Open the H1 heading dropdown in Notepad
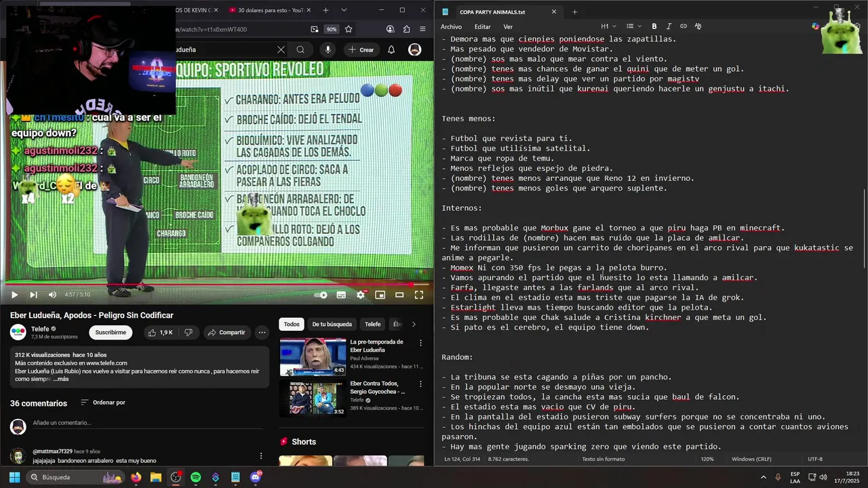This screenshot has height=488, width=868. click(608, 26)
